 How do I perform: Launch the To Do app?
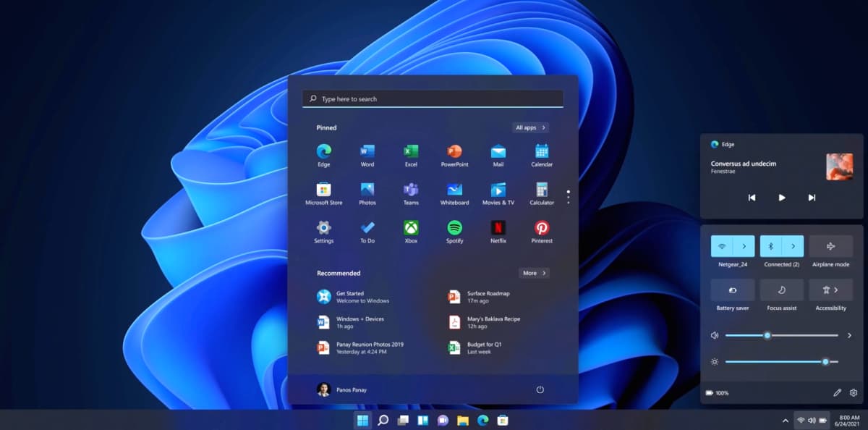[x=367, y=232]
